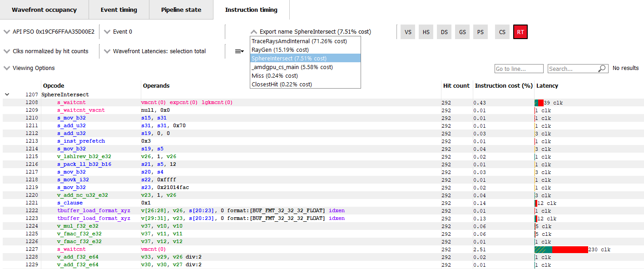The width and height of the screenshot is (644, 269).
Task: Toggle the VS shader stage button
Action: [408, 32]
